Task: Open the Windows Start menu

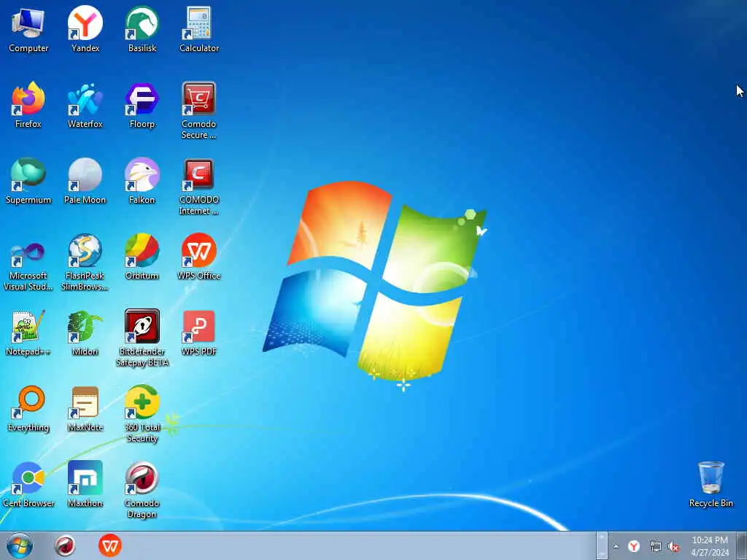Action: [x=20, y=545]
